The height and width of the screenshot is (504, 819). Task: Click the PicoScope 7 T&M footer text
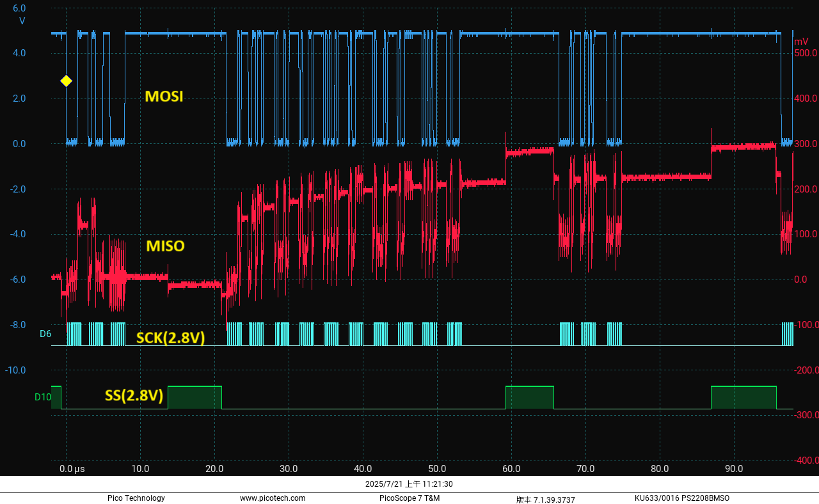(x=409, y=498)
